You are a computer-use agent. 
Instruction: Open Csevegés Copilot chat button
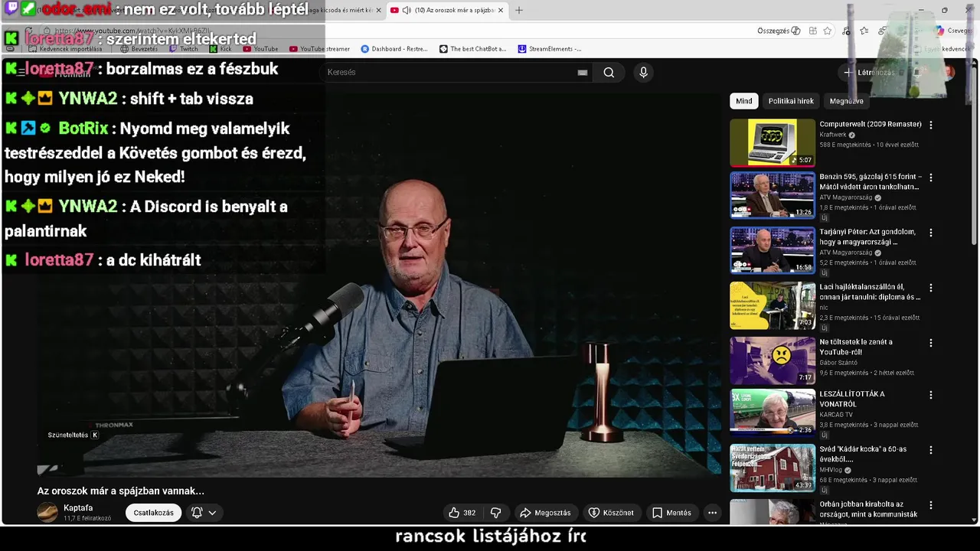(953, 31)
